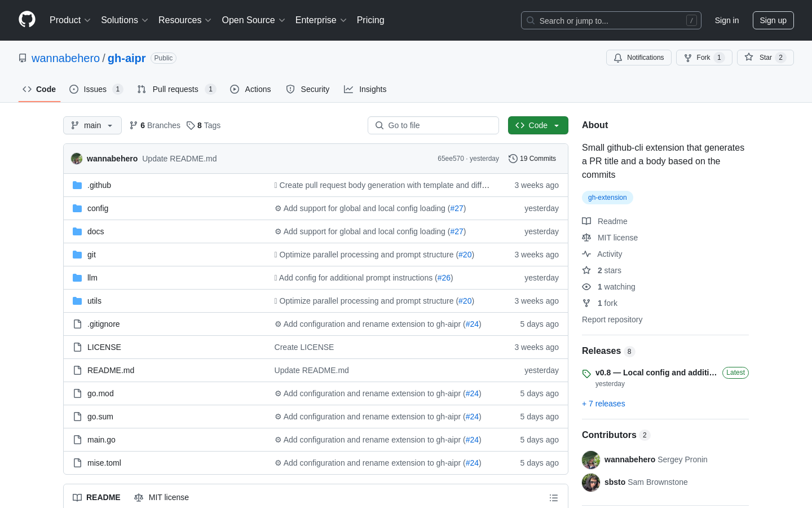
Task: Open the go.sum file
Action: click(x=100, y=417)
